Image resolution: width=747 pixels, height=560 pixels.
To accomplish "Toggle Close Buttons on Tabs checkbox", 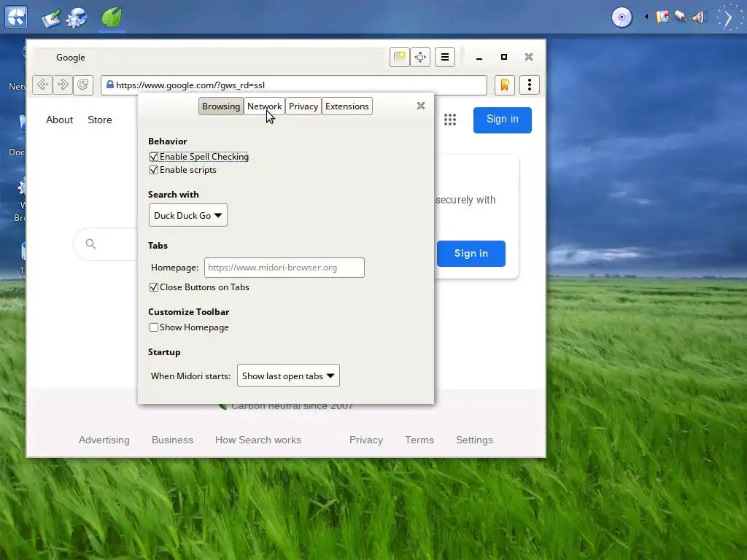I will (x=153, y=287).
